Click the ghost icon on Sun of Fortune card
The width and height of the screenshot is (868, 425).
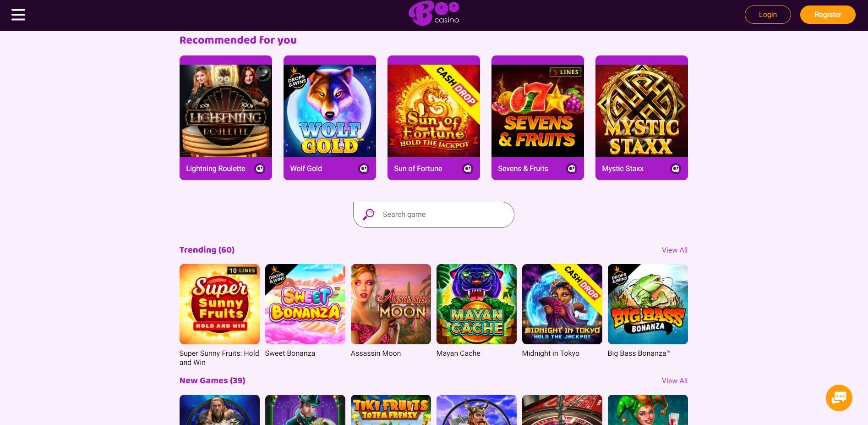(x=468, y=169)
